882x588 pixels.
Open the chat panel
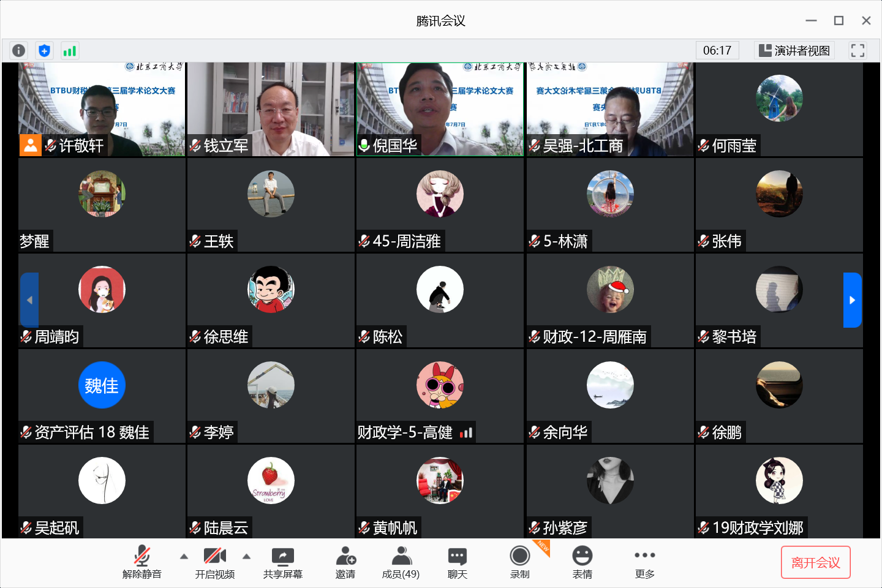[457, 562]
